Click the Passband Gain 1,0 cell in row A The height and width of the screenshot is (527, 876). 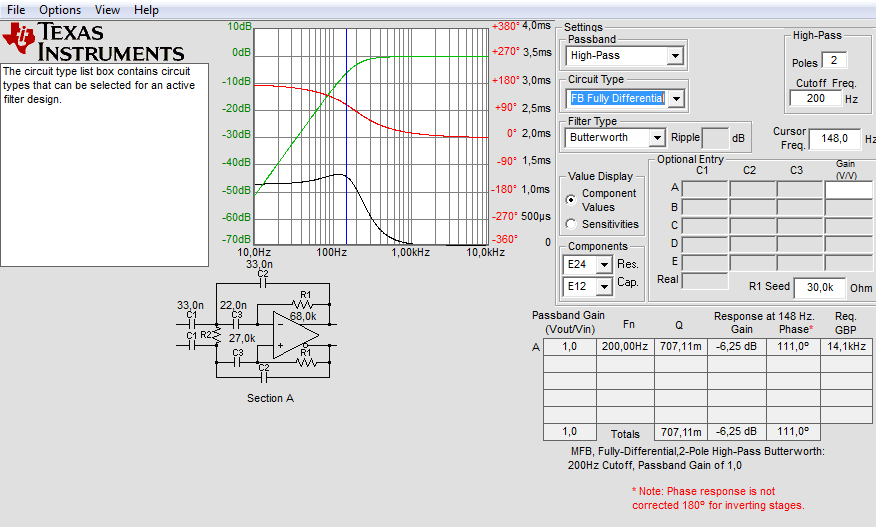click(569, 346)
